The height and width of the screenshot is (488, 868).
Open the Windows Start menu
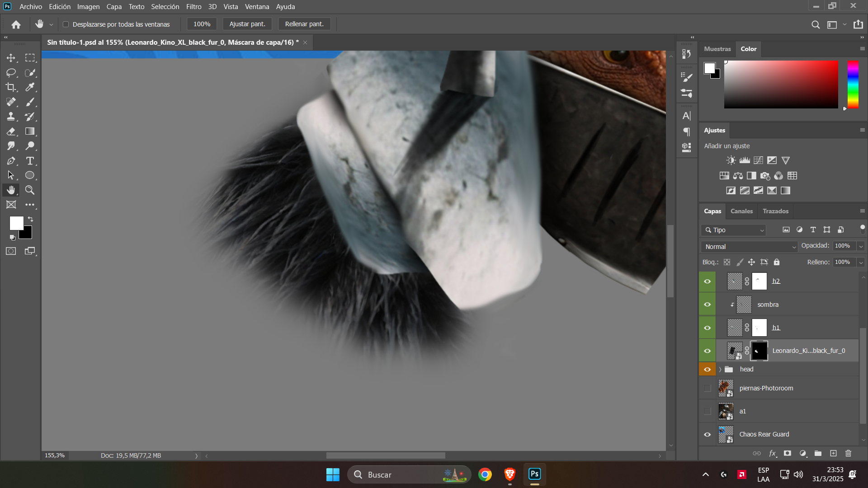(x=333, y=474)
